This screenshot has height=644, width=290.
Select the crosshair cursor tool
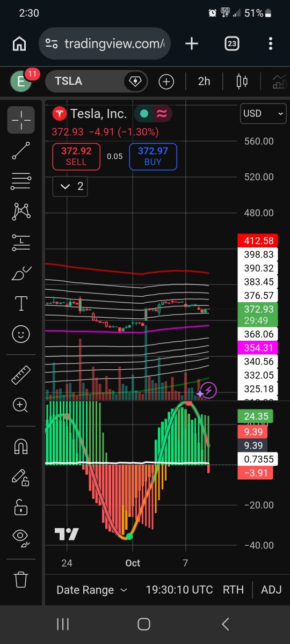21,120
